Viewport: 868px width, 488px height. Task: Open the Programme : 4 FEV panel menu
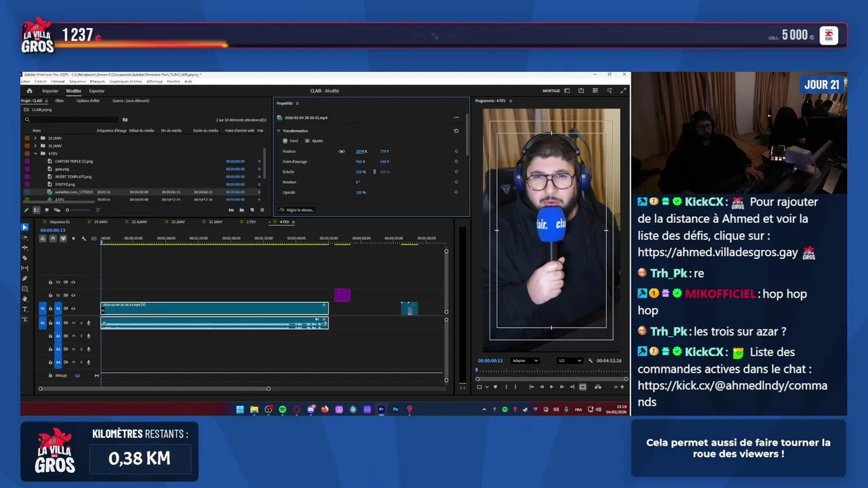(x=511, y=101)
